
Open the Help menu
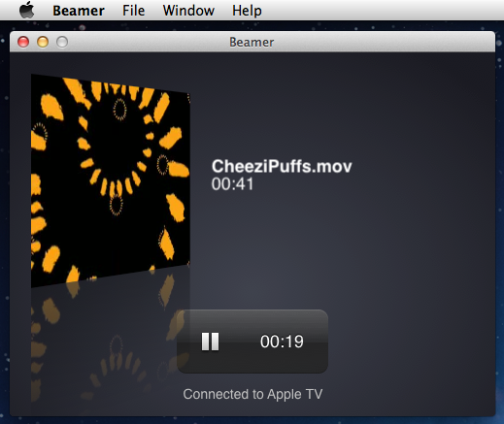coord(247,11)
